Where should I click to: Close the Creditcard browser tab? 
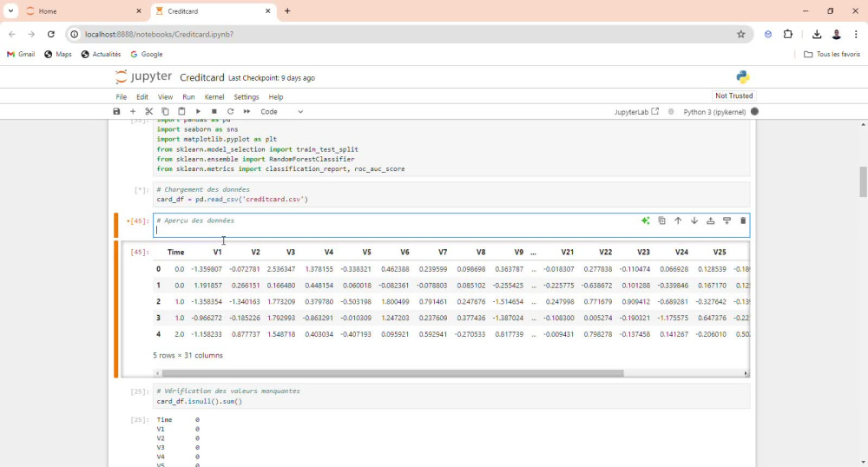click(268, 11)
